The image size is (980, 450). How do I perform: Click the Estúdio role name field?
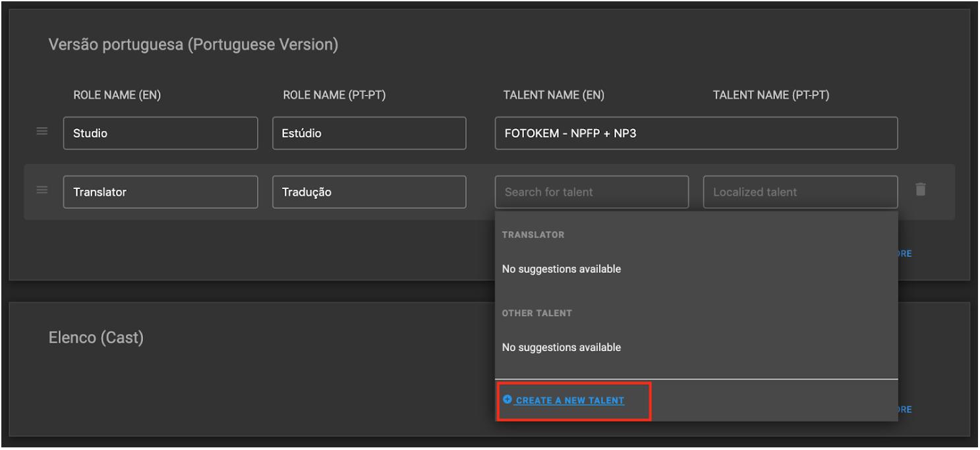[x=369, y=133]
